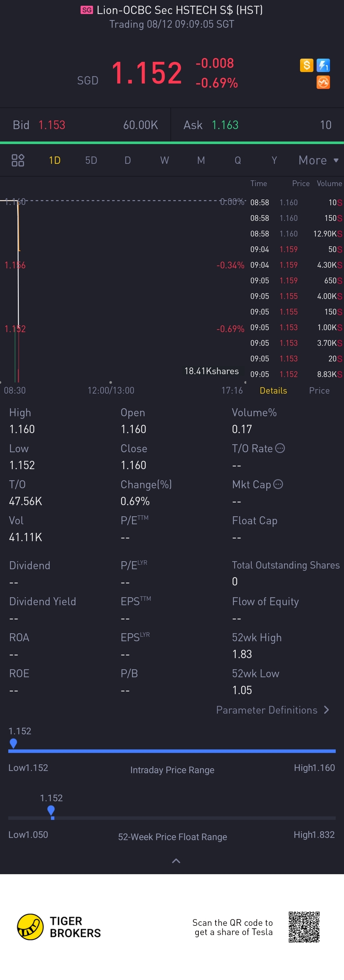
Task: Tap the Tiger Brokers logo
Action: [59, 927]
